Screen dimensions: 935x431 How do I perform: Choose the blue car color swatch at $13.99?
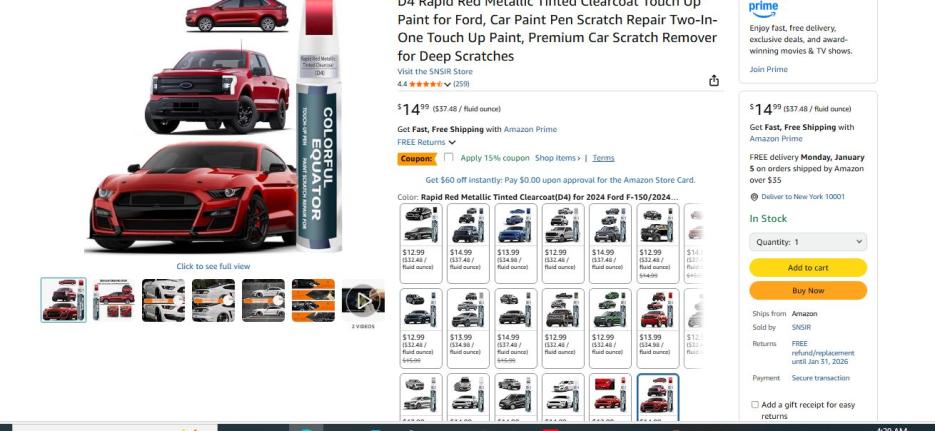tap(516, 243)
